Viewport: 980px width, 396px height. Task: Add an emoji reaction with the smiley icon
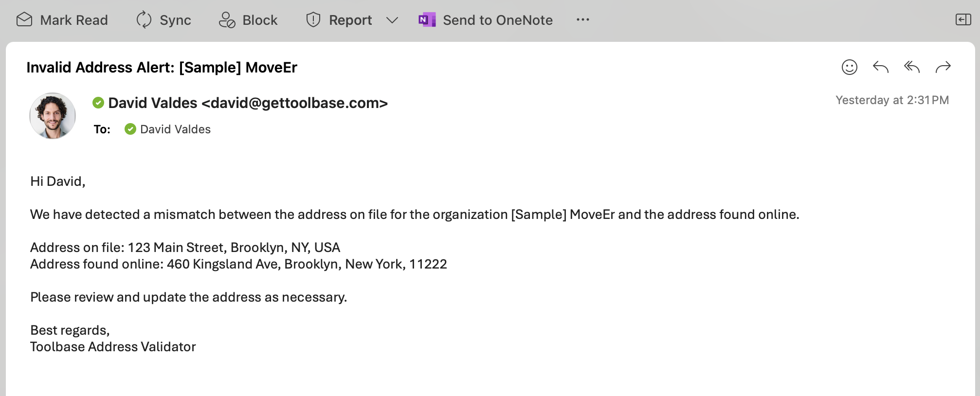tap(850, 67)
